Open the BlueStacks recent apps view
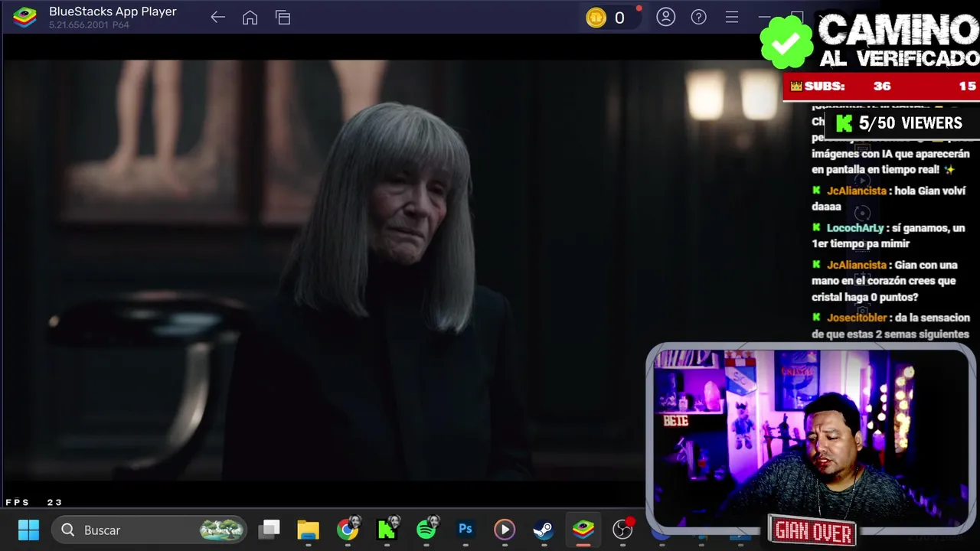 click(x=283, y=17)
